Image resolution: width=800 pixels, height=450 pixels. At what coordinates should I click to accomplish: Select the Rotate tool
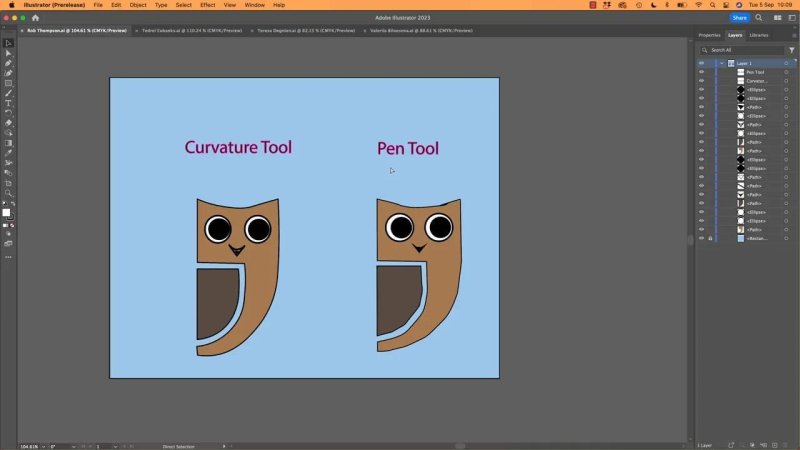[x=8, y=113]
